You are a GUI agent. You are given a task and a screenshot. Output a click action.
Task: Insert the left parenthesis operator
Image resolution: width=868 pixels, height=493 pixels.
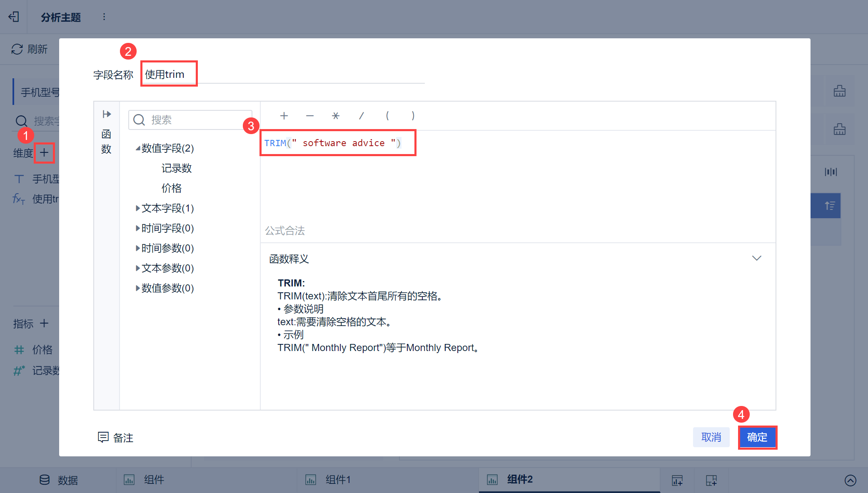(387, 116)
